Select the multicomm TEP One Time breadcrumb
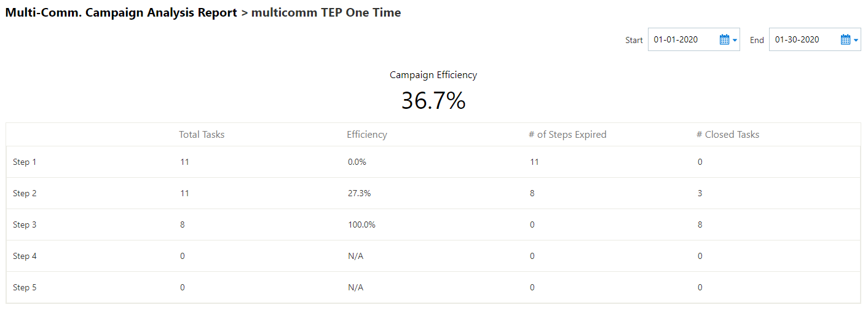The height and width of the screenshot is (310, 868). [x=326, y=12]
